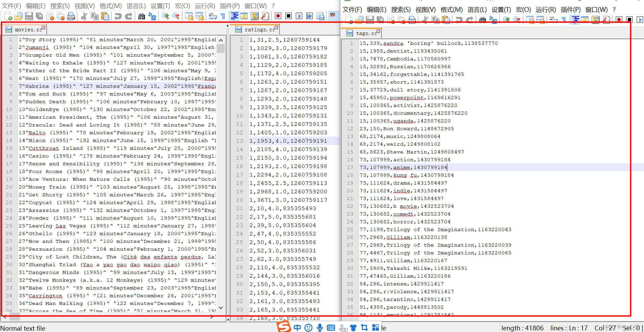Image resolution: width=644 pixels, height=332 pixels.
Task: Stop macro recording in left window
Action: pyautogui.click(x=289, y=16)
